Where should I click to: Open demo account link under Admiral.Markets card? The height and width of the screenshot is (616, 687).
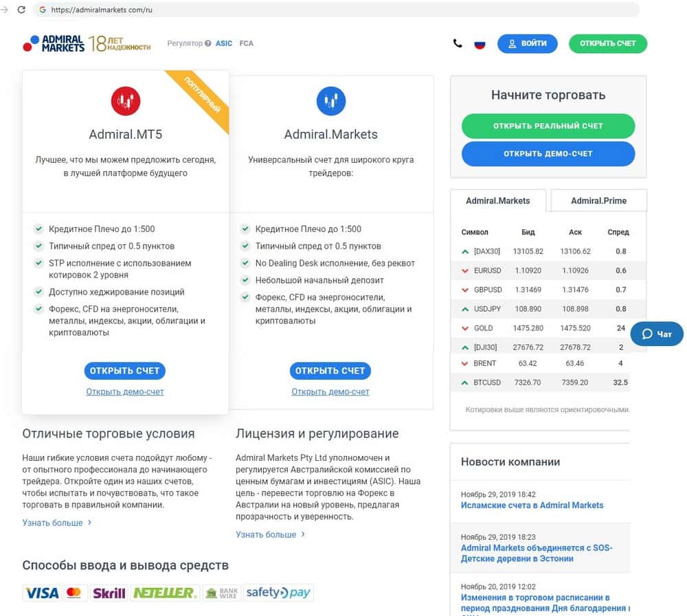[x=330, y=391]
